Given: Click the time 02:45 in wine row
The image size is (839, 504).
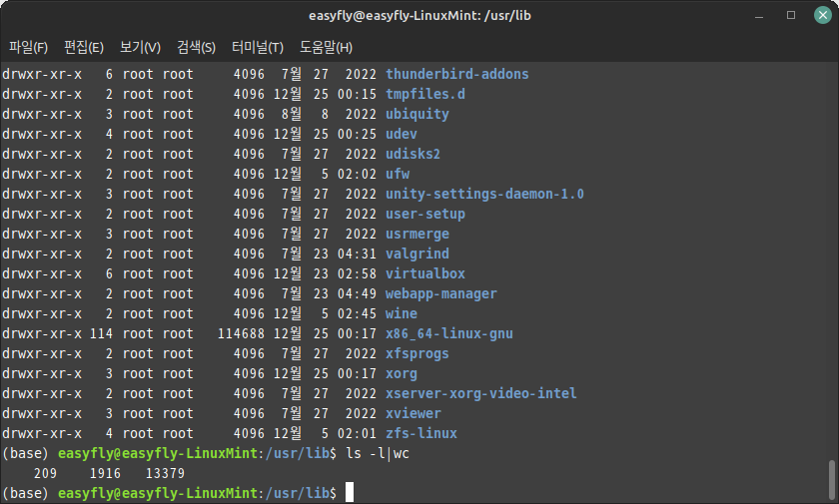Looking at the screenshot, I should pos(357,313).
